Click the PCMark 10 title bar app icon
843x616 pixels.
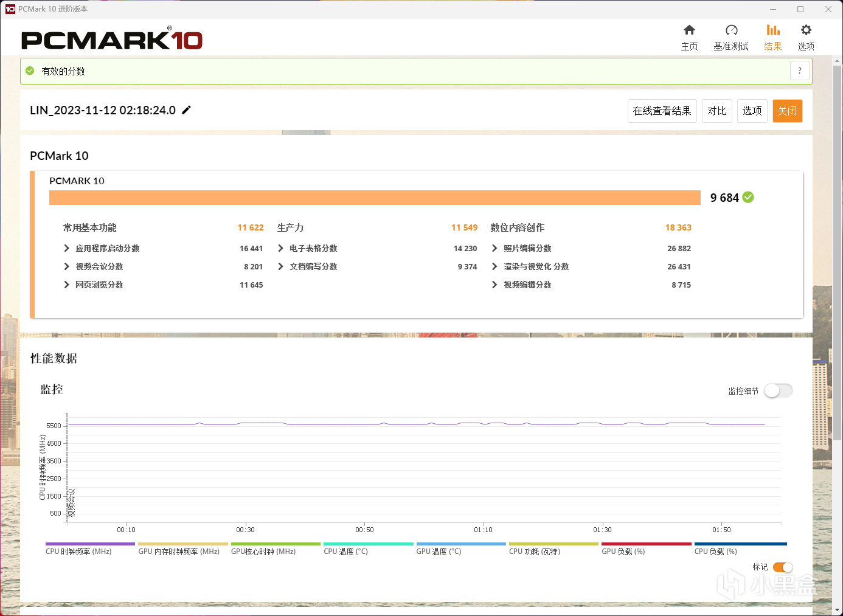point(10,9)
